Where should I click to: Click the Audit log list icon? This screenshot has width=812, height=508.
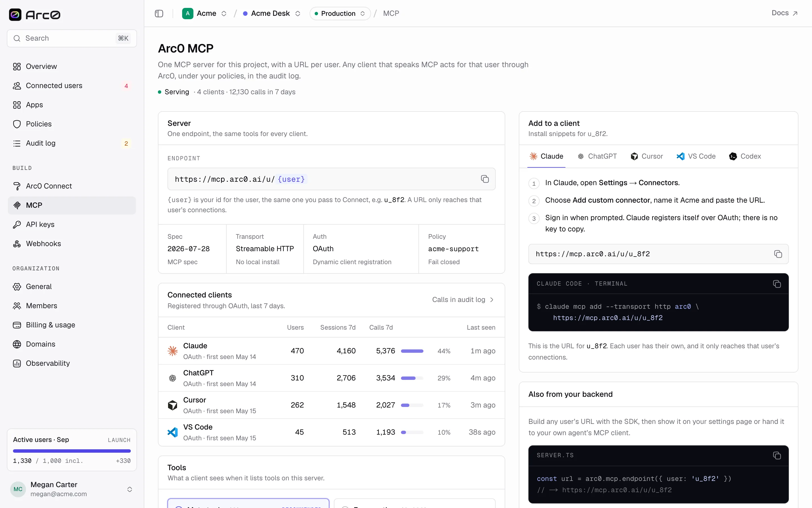17,143
